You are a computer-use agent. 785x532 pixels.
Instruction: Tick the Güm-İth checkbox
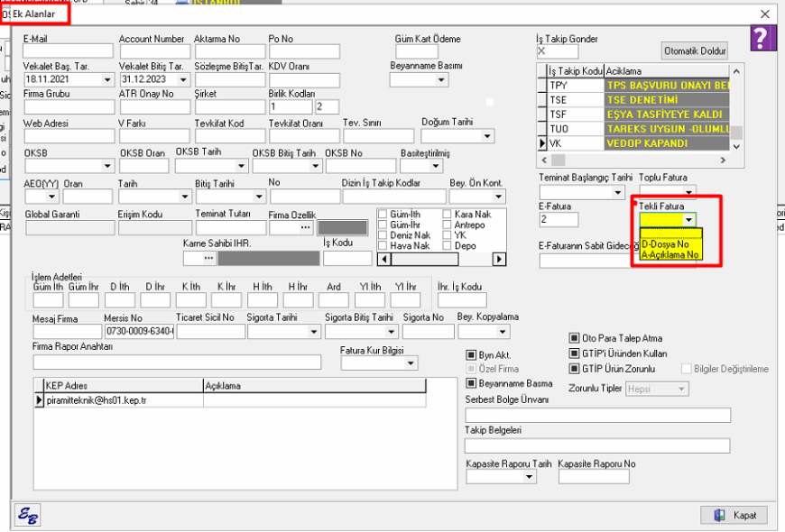tap(383, 215)
